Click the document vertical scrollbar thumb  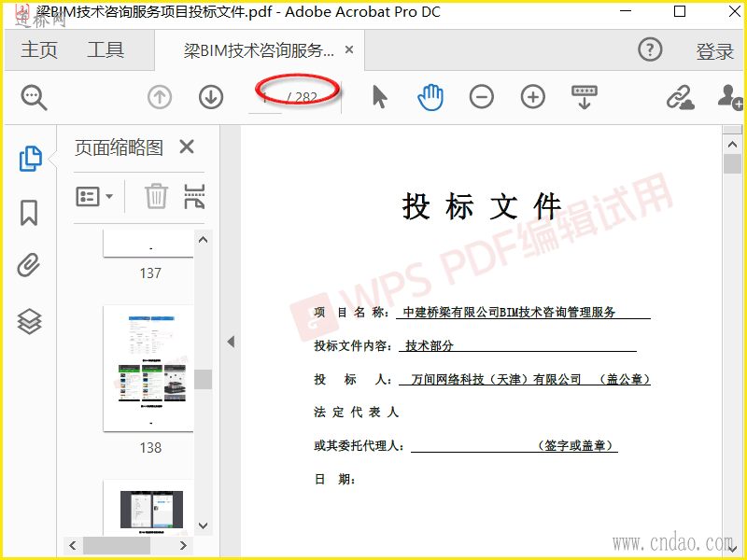tap(732, 164)
